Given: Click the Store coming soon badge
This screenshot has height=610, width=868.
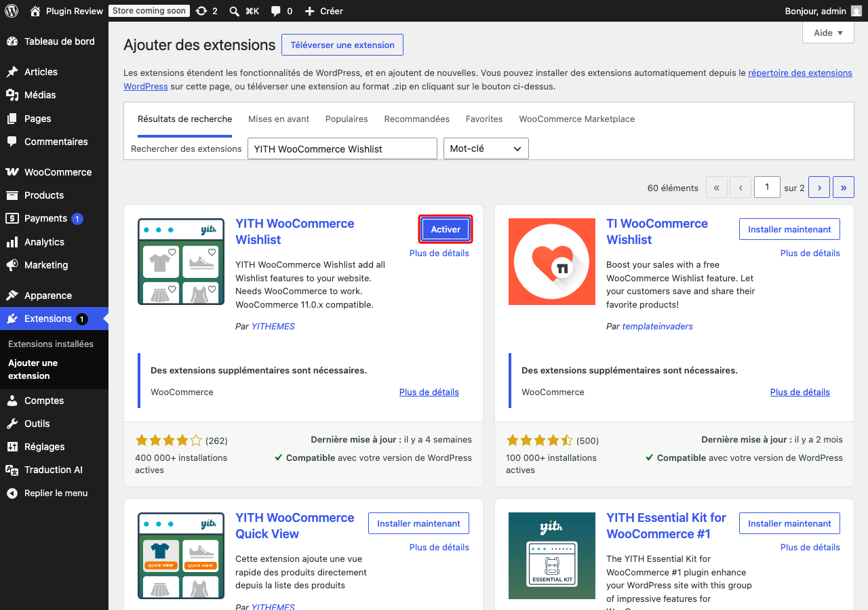Looking at the screenshot, I should 149,11.
